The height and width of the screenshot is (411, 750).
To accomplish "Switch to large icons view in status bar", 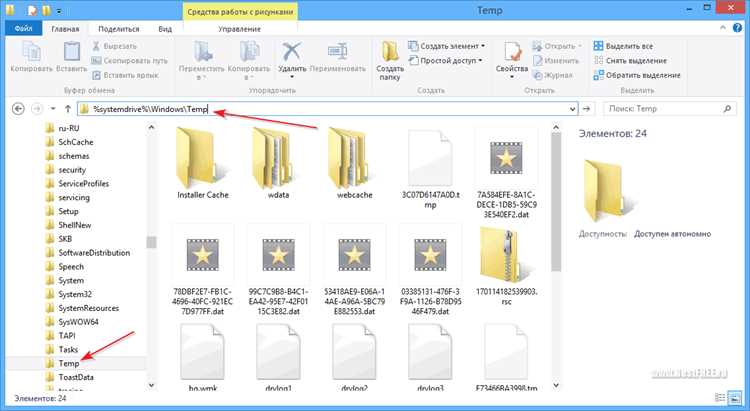I will tap(734, 398).
